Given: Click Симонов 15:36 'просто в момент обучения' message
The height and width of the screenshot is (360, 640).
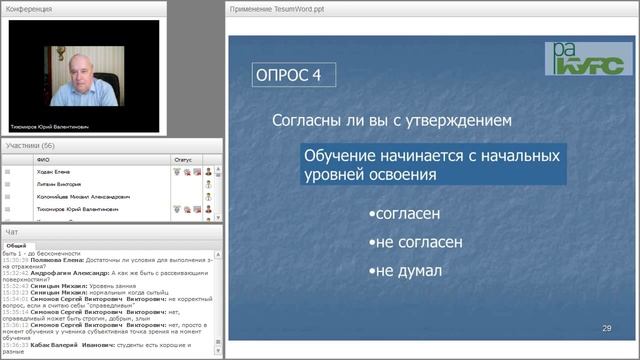Looking at the screenshot, I should [x=105, y=331].
